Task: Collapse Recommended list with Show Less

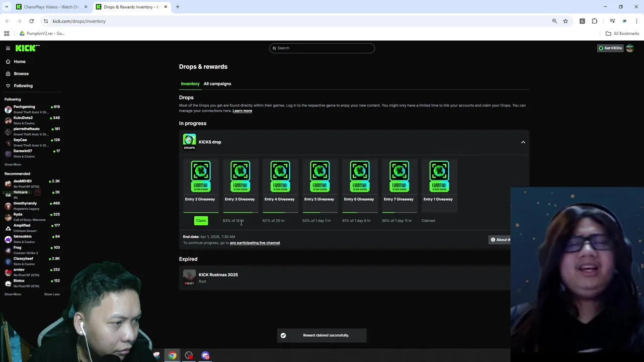Action: [x=52, y=294]
